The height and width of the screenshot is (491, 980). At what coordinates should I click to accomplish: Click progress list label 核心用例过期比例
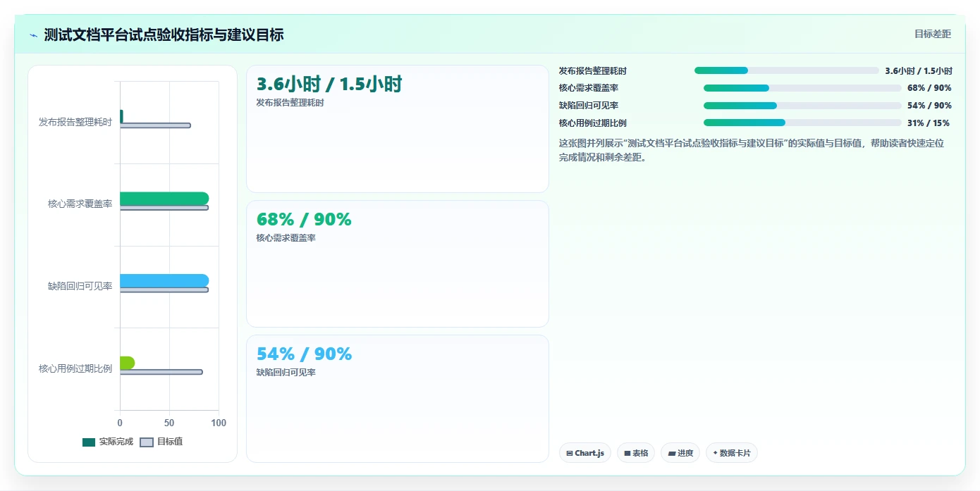pos(593,123)
